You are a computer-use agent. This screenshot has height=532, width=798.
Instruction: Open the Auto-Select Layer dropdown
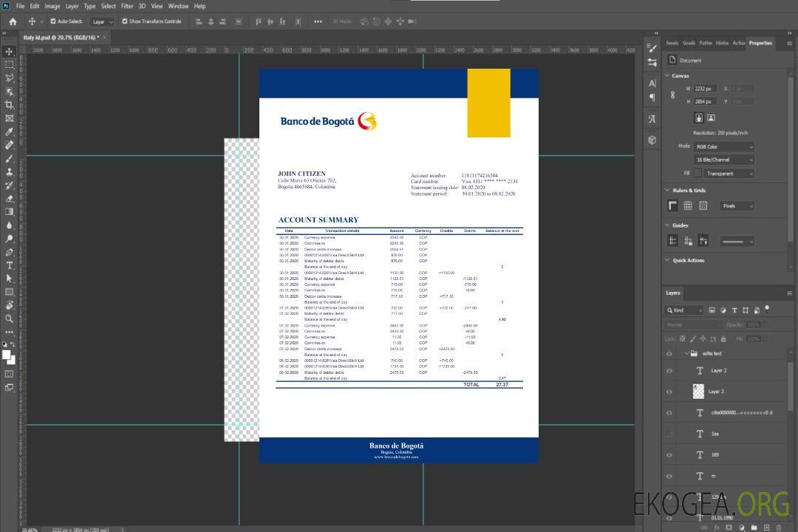[102, 21]
